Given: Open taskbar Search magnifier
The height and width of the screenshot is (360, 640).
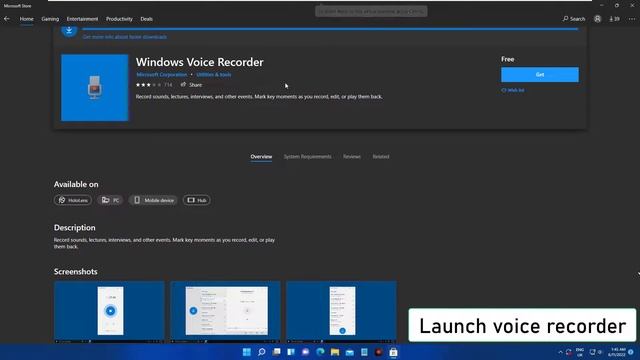Looking at the screenshot, I should click(x=262, y=352).
